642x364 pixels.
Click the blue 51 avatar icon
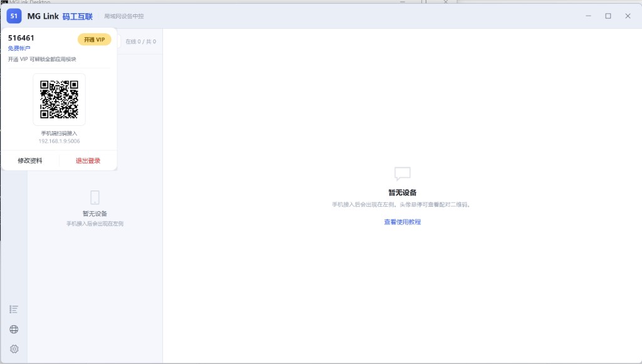[14, 16]
